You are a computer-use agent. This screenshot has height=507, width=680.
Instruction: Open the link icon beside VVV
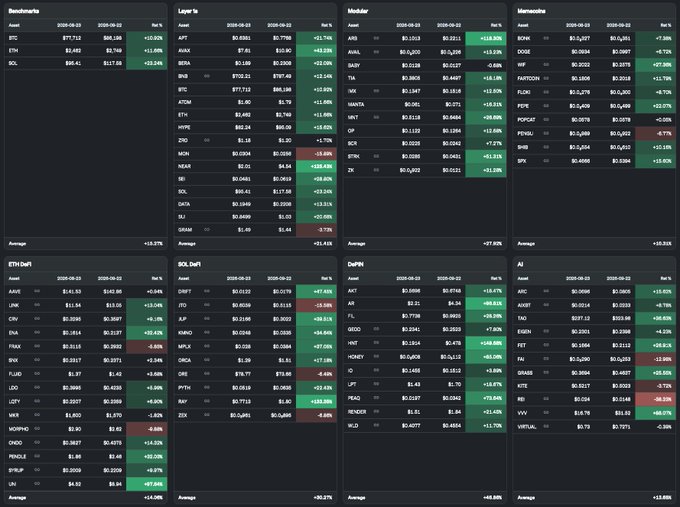coord(546,413)
